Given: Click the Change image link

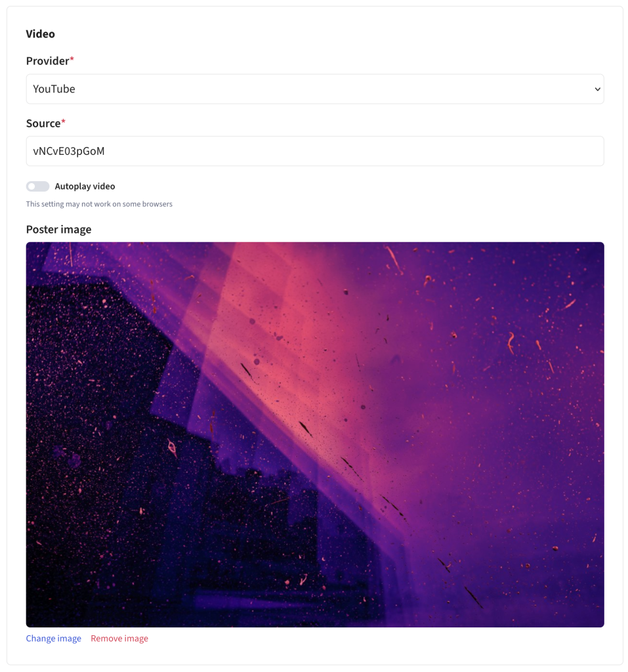Looking at the screenshot, I should click(x=54, y=638).
